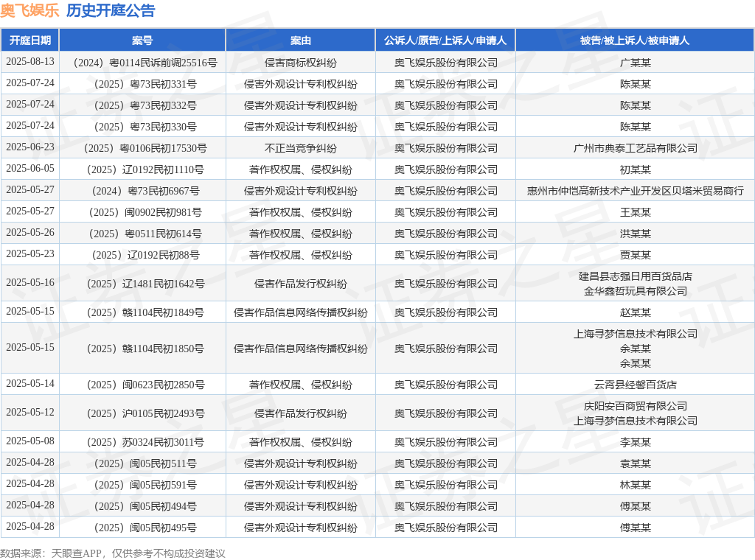Click the date 2025-06-23
The width and height of the screenshot is (755, 560).
click(x=29, y=147)
